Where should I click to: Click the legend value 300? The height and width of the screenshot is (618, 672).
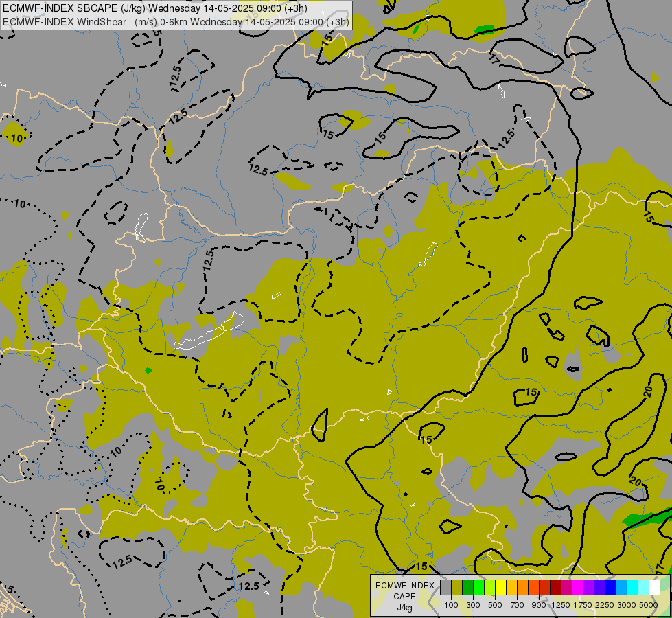click(x=473, y=605)
